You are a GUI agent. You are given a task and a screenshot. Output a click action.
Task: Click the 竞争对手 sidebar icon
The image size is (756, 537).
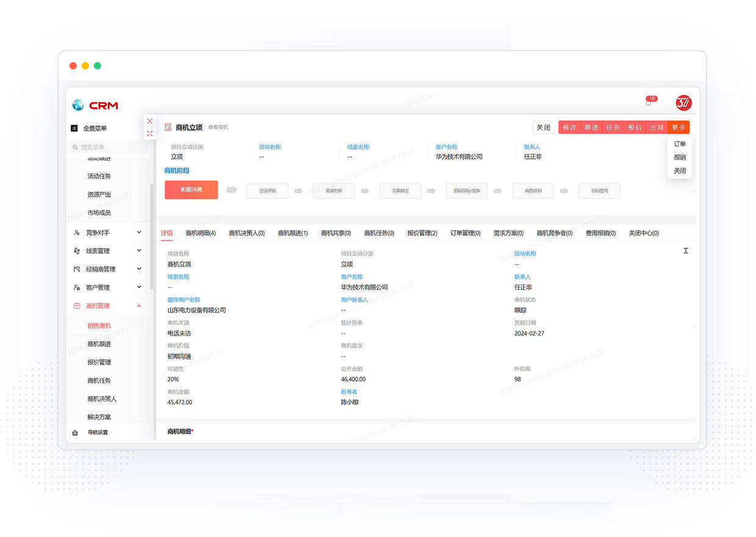coord(76,232)
